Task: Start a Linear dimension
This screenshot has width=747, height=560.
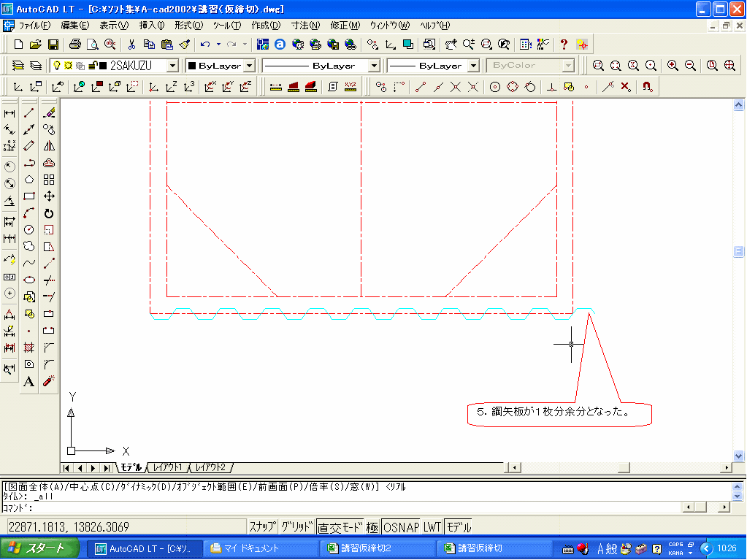Action: [9, 113]
